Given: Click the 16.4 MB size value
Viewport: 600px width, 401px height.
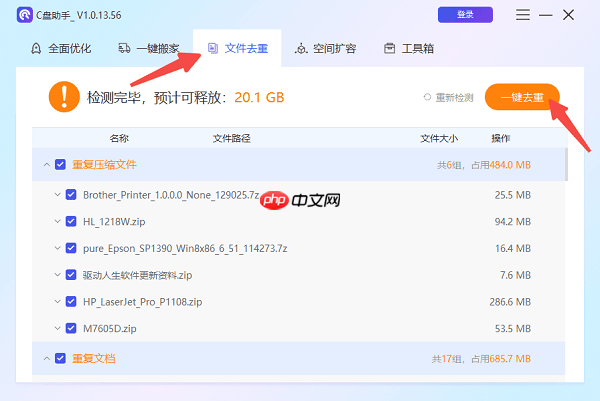Looking at the screenshot, I should click(513, 248).
